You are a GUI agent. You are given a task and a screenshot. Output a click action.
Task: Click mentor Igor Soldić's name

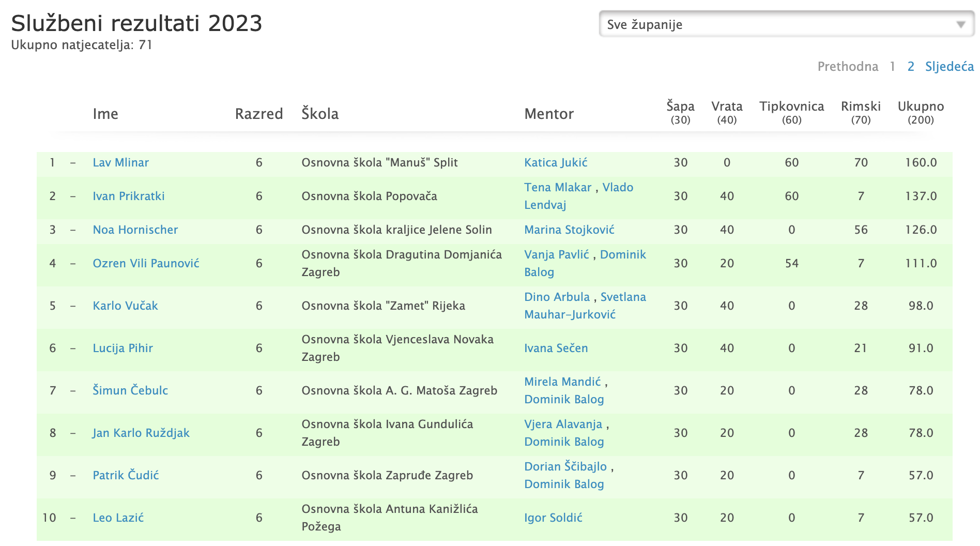click(x=553, y=518)
